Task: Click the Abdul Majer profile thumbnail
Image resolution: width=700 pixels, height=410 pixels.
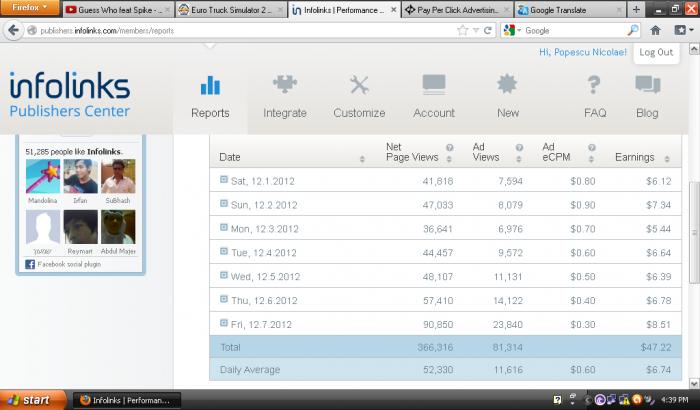Action: coord(118,227)
